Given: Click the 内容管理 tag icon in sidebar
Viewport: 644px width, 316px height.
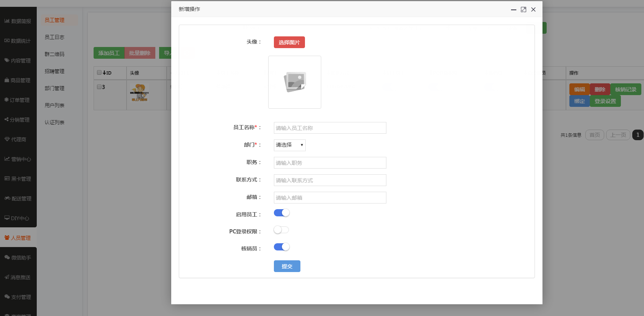Looking at the screenshot, I should tap(7, 60).
